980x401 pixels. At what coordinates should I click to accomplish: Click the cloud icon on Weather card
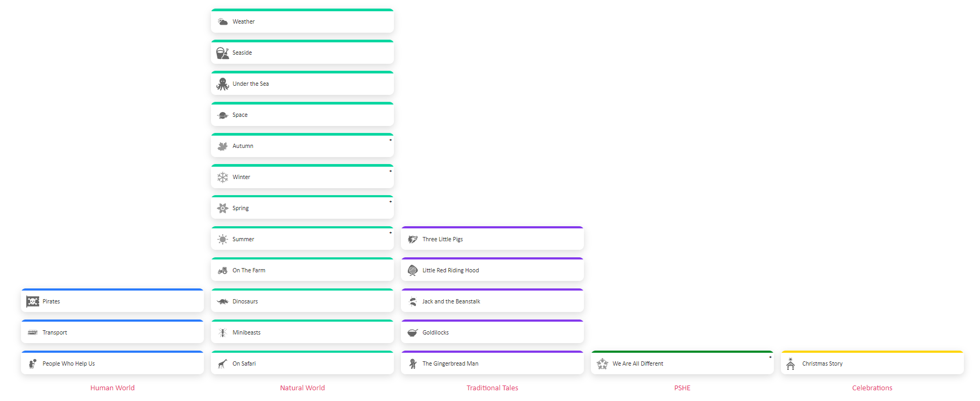point(222,22)
